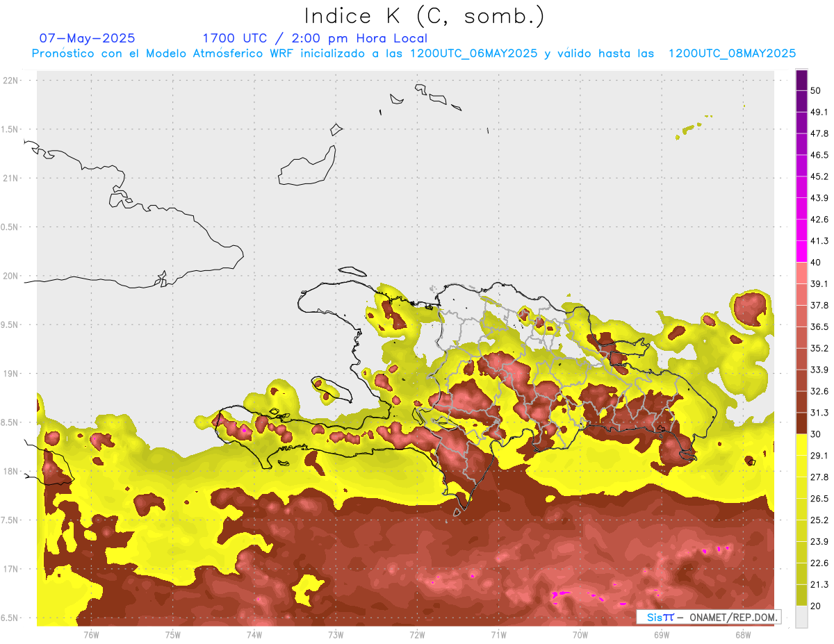Click the '70W' longitude label
The image size is (834, 644).
tap(580, 635)
